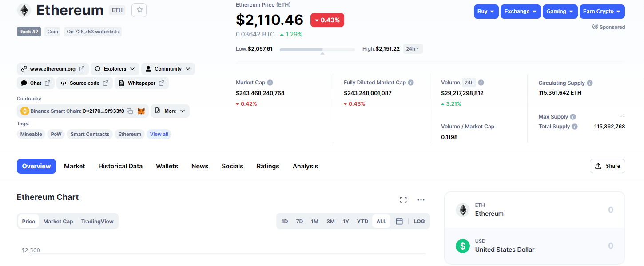Viewport: 644px width, 266px height.
Task: Click the Total Supply info icon
Action: tap(575, 127)
